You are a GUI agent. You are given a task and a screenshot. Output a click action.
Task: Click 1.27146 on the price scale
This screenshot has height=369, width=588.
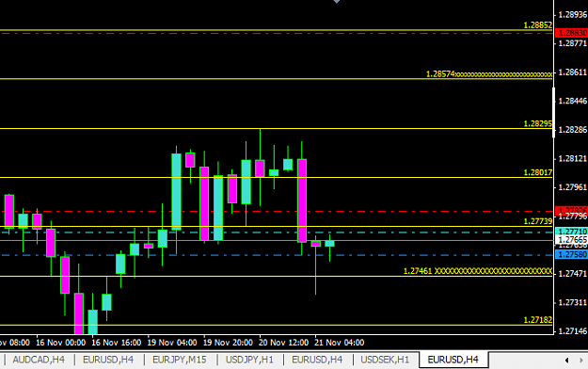click(572, 331)
